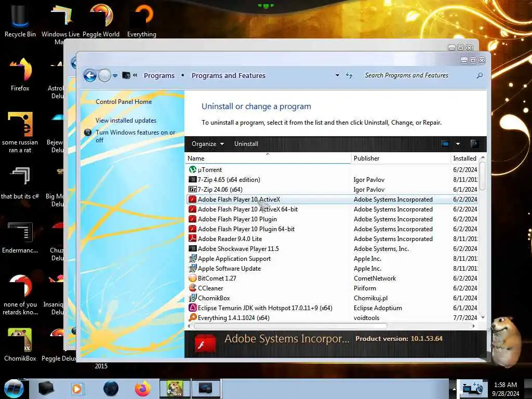Select the CCleaner program icon
The image size is (532, 399).
pyautogui.click(x=192, y=288)
